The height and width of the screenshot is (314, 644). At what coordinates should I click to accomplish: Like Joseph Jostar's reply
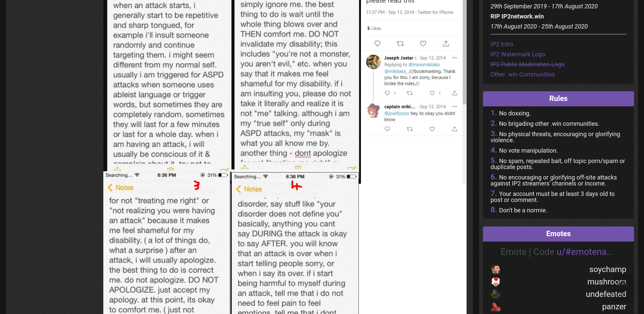click(x=432, y=93)
